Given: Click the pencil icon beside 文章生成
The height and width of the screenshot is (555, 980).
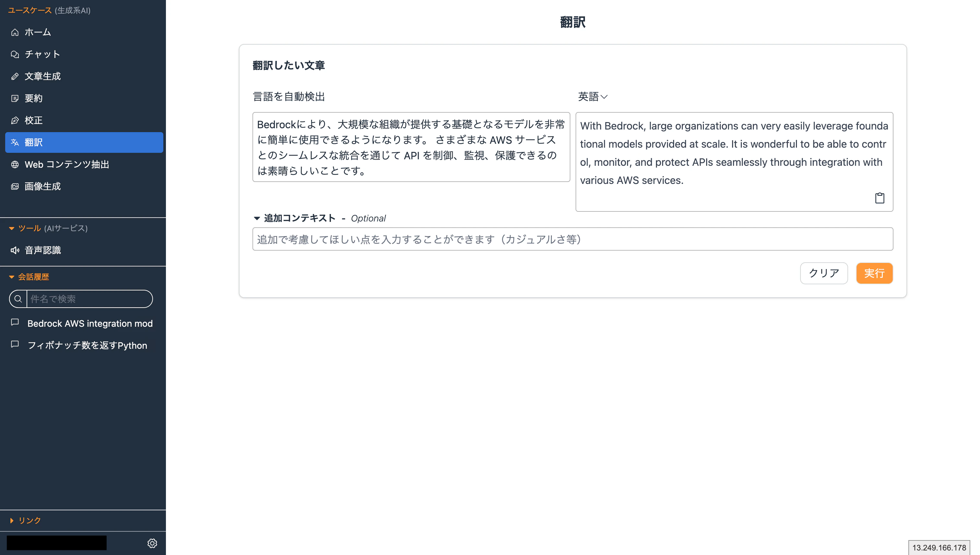Looking at the screenshot, I should click(15, 76).
